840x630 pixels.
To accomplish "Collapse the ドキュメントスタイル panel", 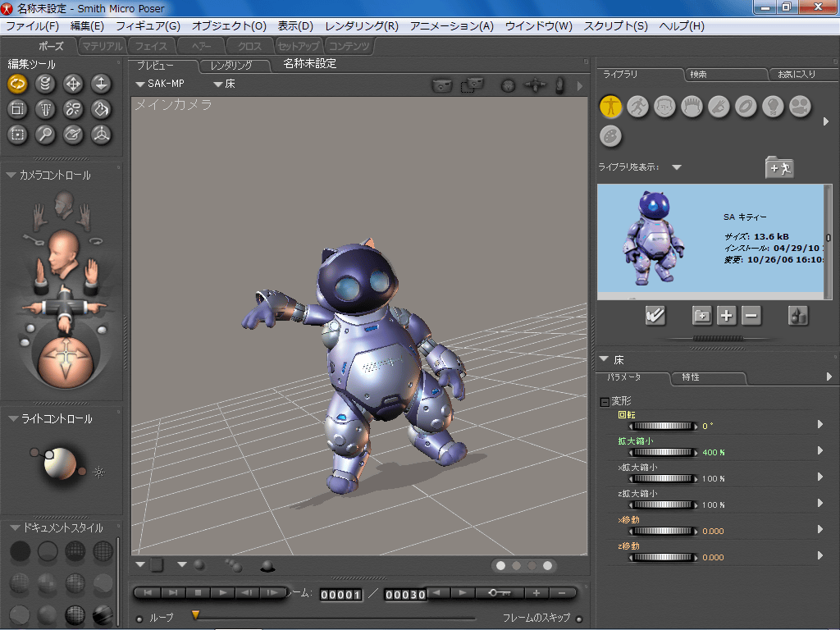I will click(x=15, y=527).
